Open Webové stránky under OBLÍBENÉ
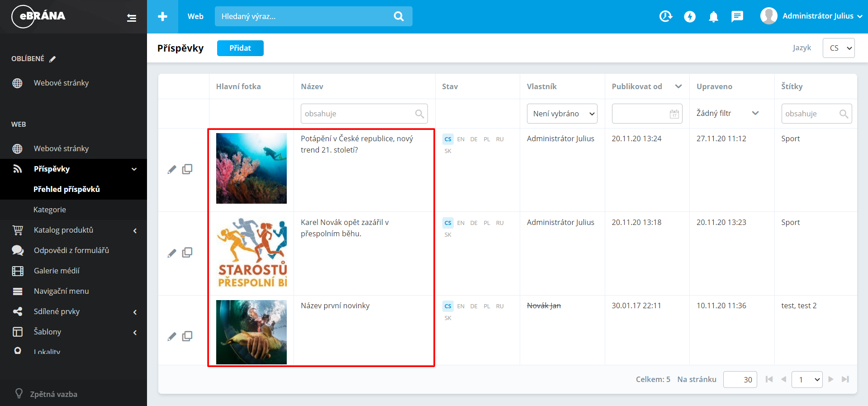Viewport: 868px width, 406px height. click(x=61, y=83)
